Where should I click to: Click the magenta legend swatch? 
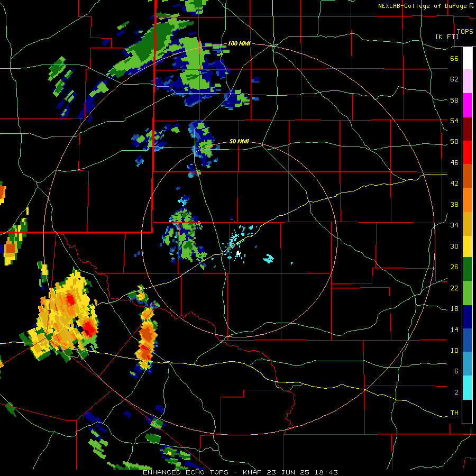[x=467, y=105]
